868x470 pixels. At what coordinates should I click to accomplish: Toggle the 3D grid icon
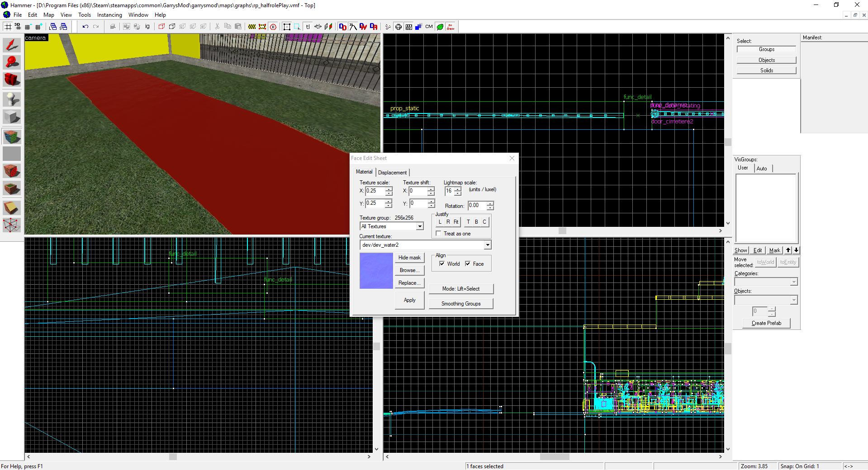(18, 27)
